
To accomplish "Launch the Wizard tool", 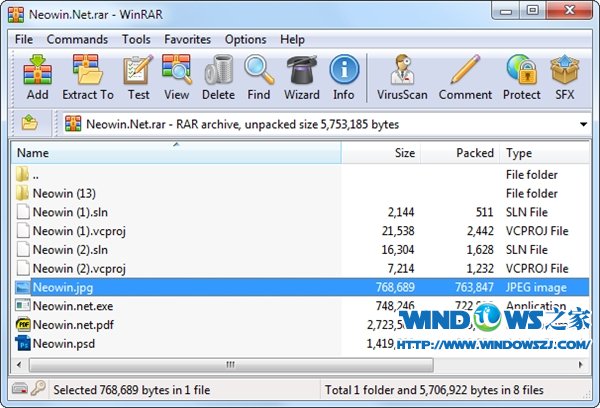I will tap(302, 76).
